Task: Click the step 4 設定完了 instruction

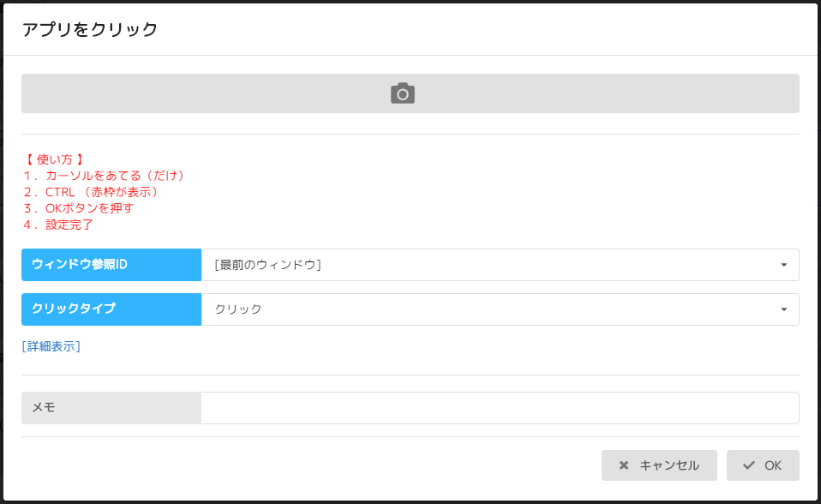Action: [x=57, y=225]
